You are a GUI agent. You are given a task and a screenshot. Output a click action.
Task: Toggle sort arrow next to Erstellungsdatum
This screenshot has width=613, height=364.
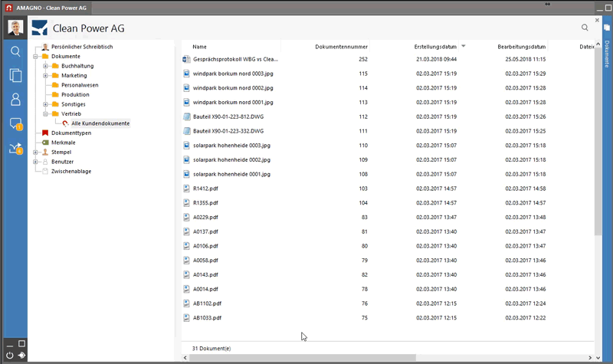(x=464, y=46)
